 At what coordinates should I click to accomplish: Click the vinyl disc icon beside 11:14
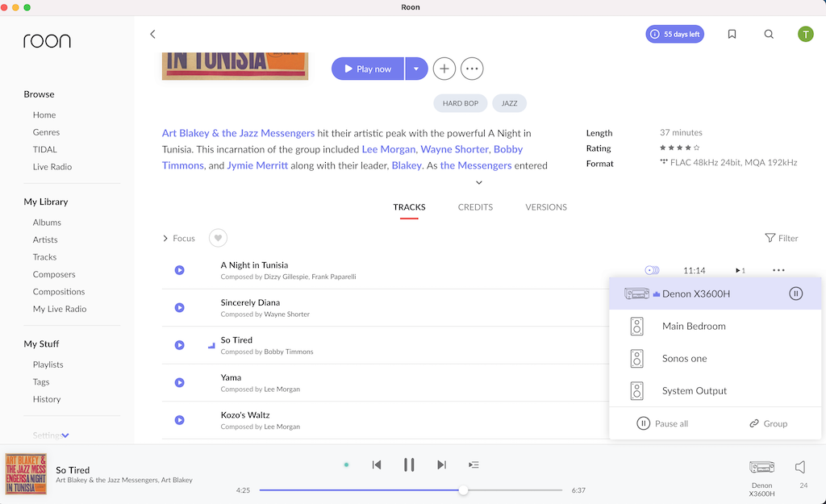coord(652,270)
